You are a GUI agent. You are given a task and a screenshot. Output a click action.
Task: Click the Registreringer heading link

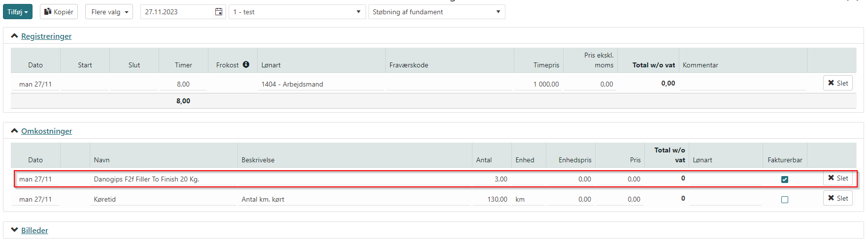tap(46, 36)
